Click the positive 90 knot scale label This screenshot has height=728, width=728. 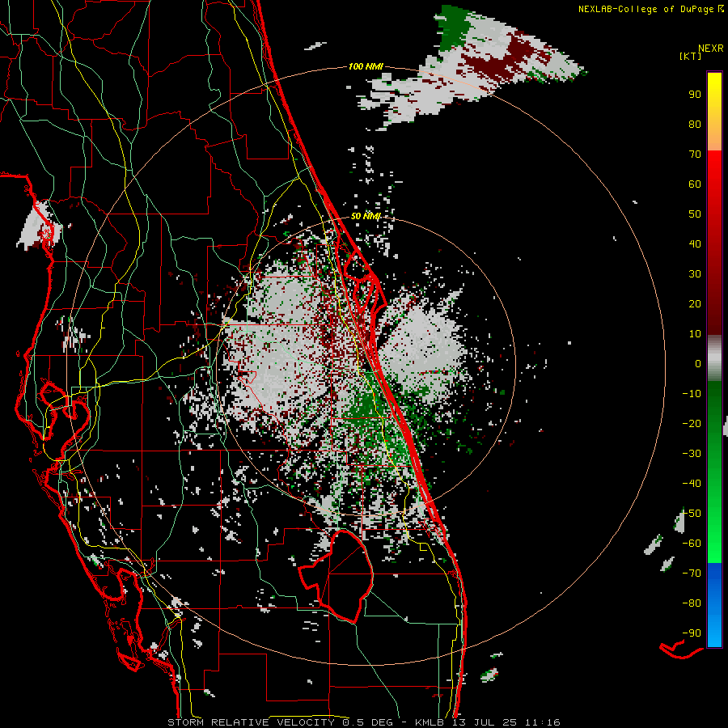[x=695, y=95]
